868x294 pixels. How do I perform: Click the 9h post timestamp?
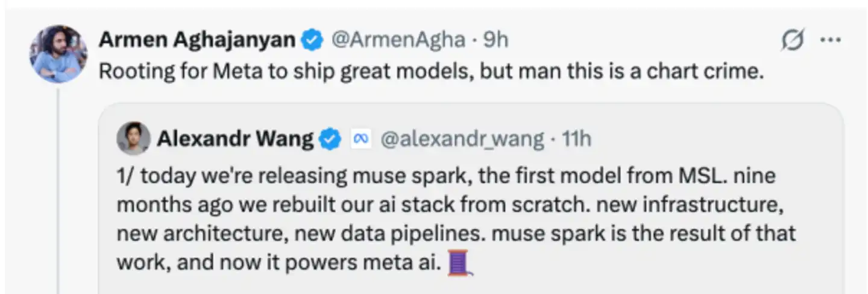(497, 40)
